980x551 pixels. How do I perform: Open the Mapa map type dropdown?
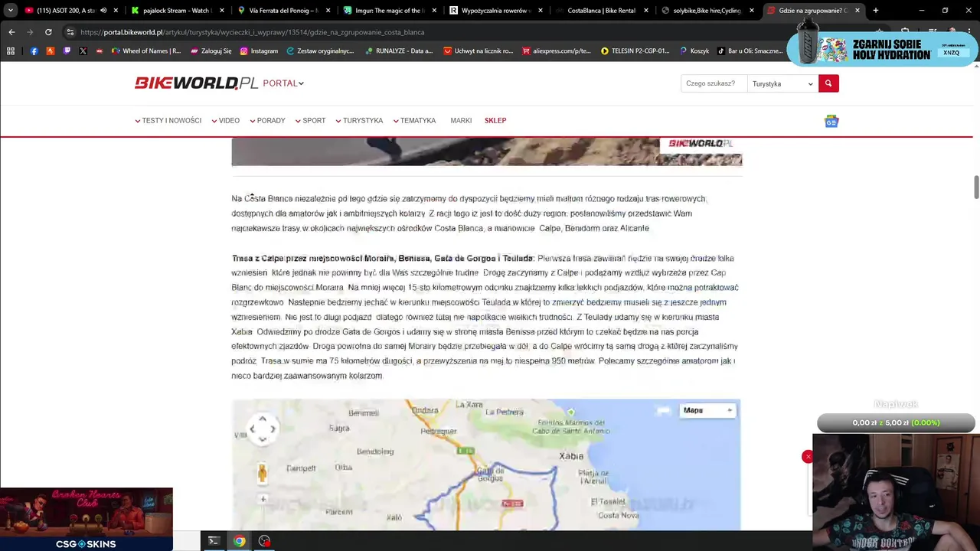tap(707, 410)
